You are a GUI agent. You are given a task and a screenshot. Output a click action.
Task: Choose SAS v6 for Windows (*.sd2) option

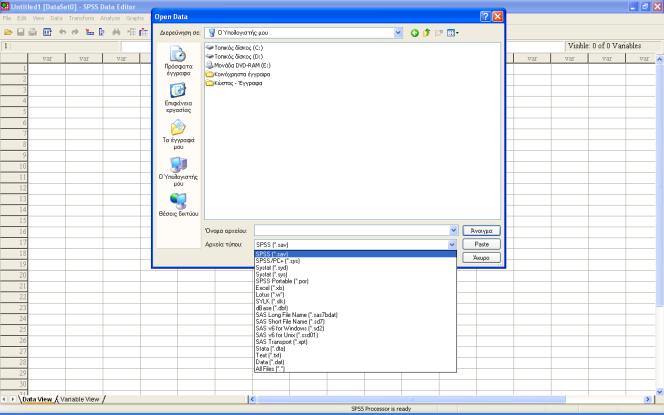tap(355, 329)
